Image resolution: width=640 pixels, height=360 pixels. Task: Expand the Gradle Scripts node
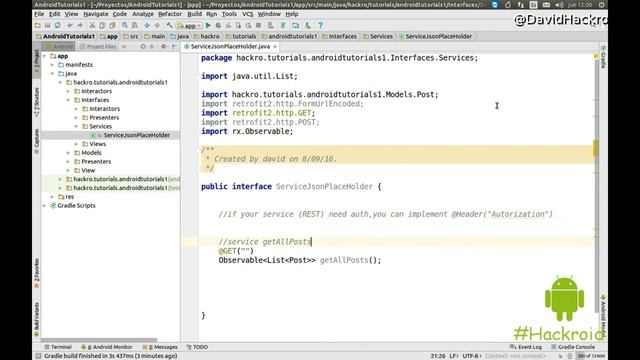[44, 206]
